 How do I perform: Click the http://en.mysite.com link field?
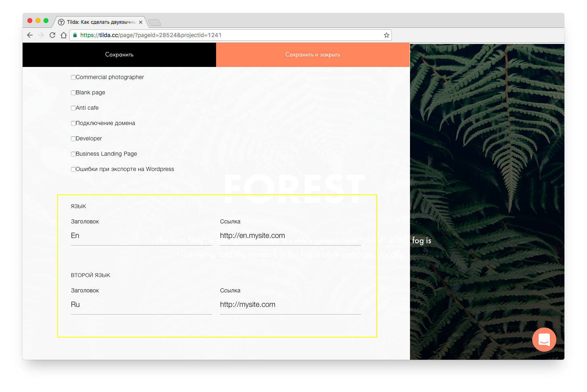click(291, 236)
